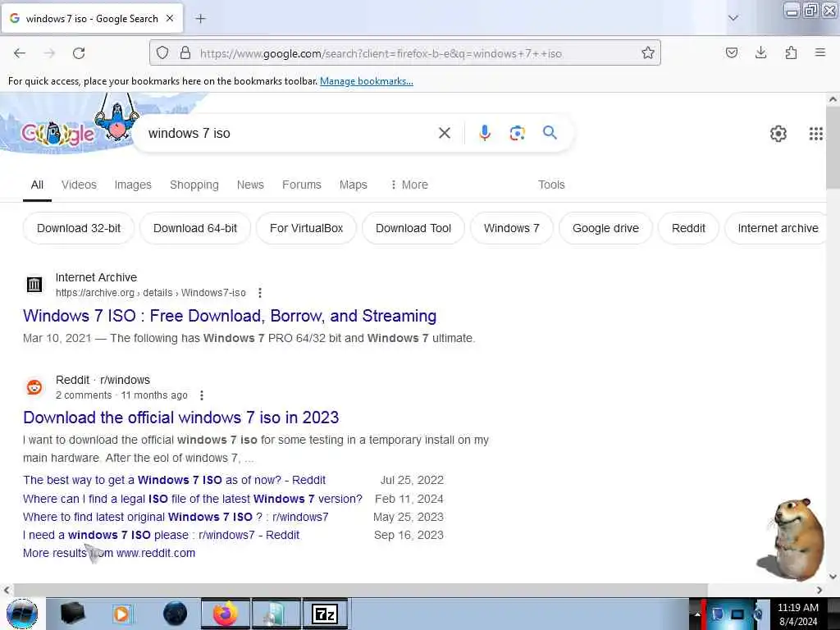The width and height of the screenshot is (840, 630).
Task: Apply the For VirtualBox filter chip
Action: pos(306,228)
